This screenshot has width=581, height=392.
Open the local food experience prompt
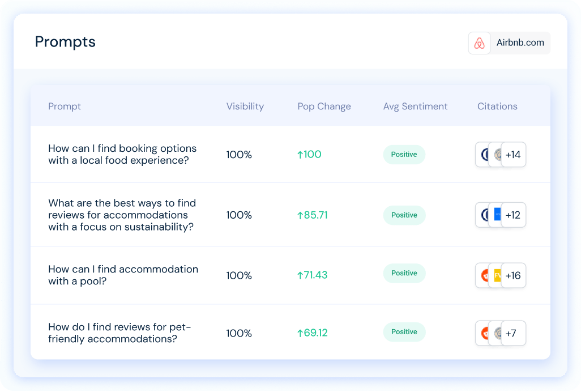pyautogui.click(x=122, y=154)
